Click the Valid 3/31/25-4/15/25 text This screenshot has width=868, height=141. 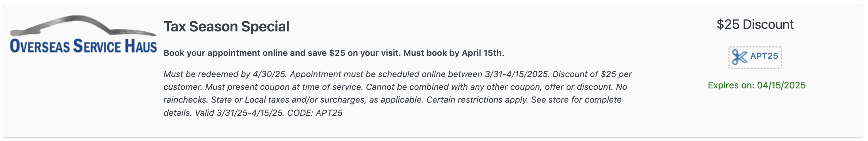click(x=239, y=113)
